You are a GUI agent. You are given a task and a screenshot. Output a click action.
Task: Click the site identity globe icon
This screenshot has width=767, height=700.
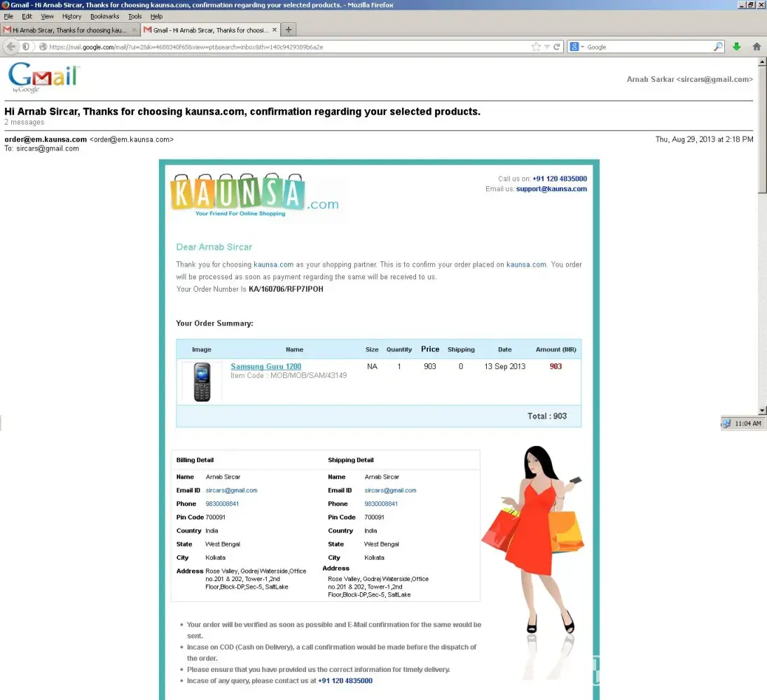click(43, 47)
